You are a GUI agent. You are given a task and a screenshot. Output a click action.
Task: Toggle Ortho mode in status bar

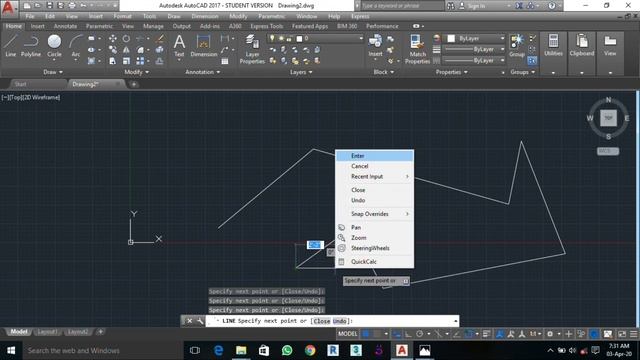(x=408, y=334)
